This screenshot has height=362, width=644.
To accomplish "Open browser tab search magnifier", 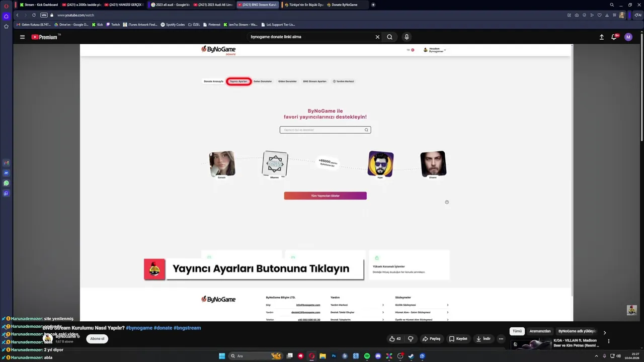I will pyautogui.click(x=612, y=5).
